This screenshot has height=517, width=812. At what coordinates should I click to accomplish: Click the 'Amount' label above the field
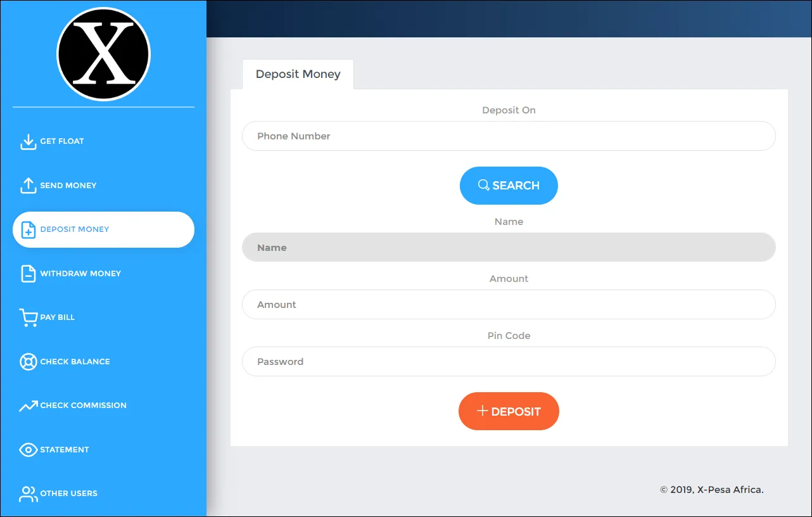(x=509, y=279)
